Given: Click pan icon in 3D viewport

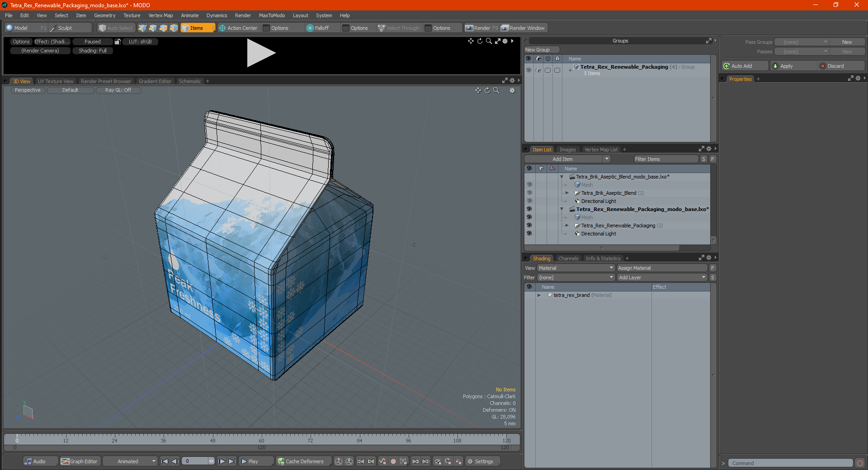Looking at the screenshot, I should tap(478, 90).
